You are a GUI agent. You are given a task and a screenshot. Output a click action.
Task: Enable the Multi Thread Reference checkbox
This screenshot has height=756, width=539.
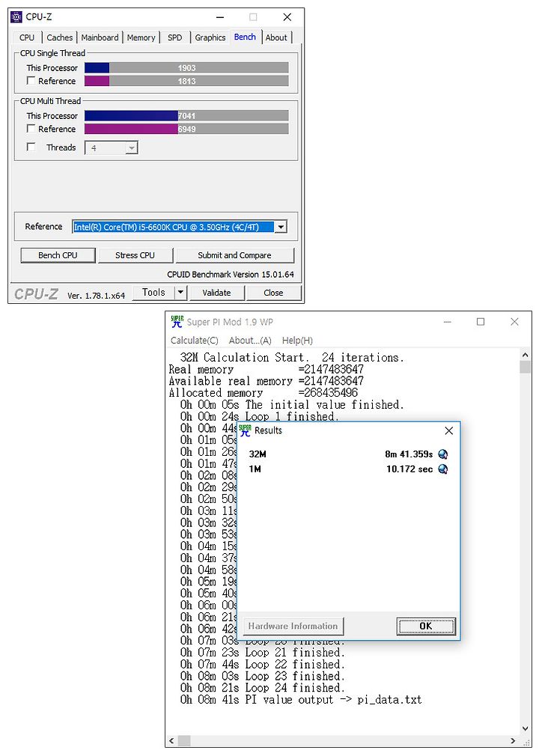tap(31, 128)
